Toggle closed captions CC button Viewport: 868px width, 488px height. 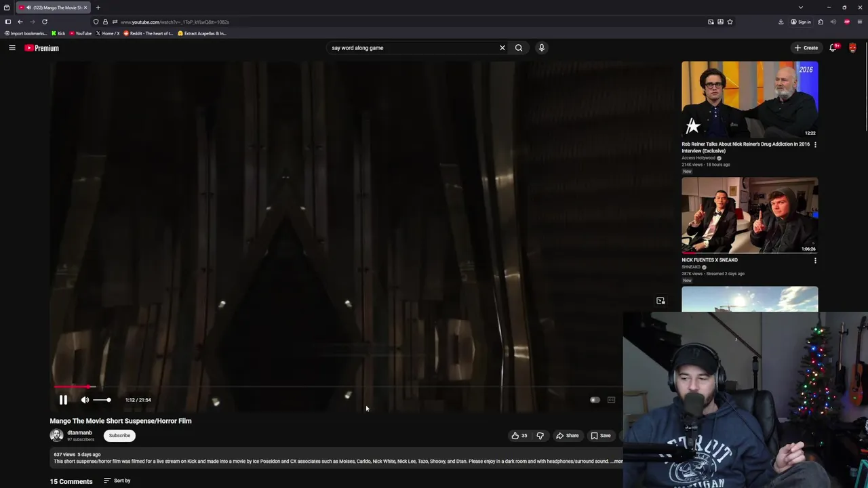point(611,400)
